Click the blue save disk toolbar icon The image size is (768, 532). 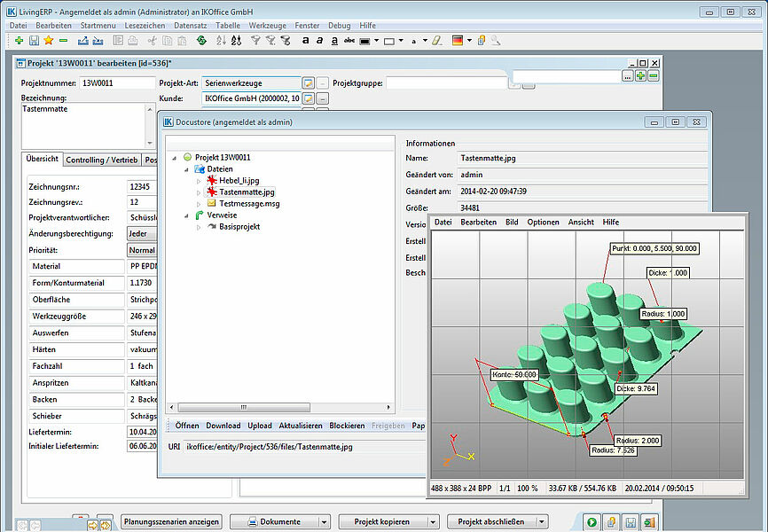pos(34,41)
